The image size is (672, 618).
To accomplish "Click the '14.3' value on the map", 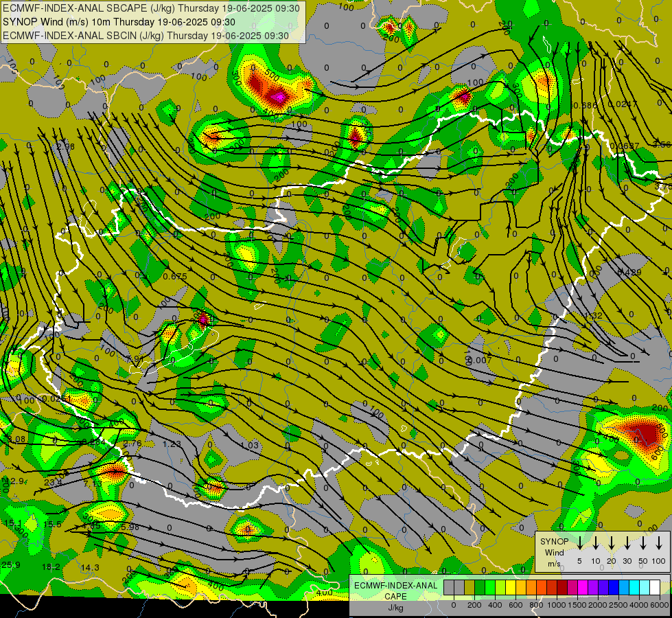I will (90, 567).
